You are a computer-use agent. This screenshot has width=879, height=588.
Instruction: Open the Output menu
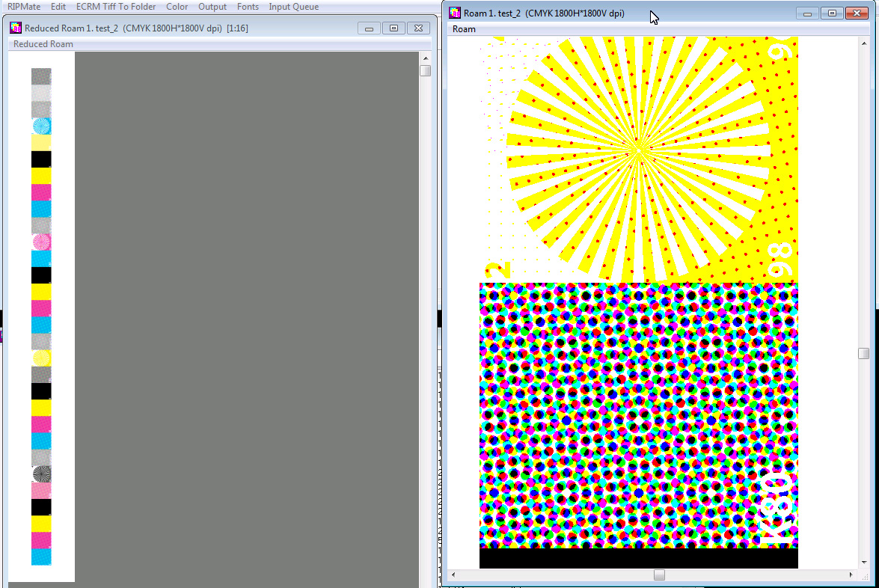pos(212,7)
